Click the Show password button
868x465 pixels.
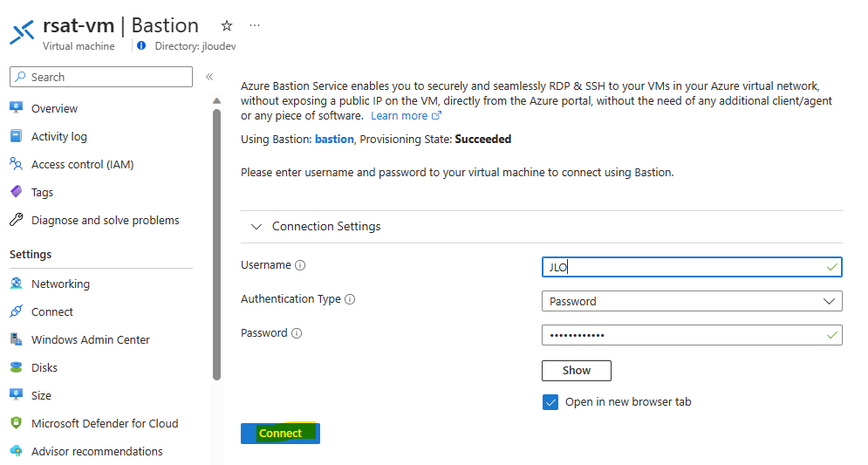(x=577, y=370)
